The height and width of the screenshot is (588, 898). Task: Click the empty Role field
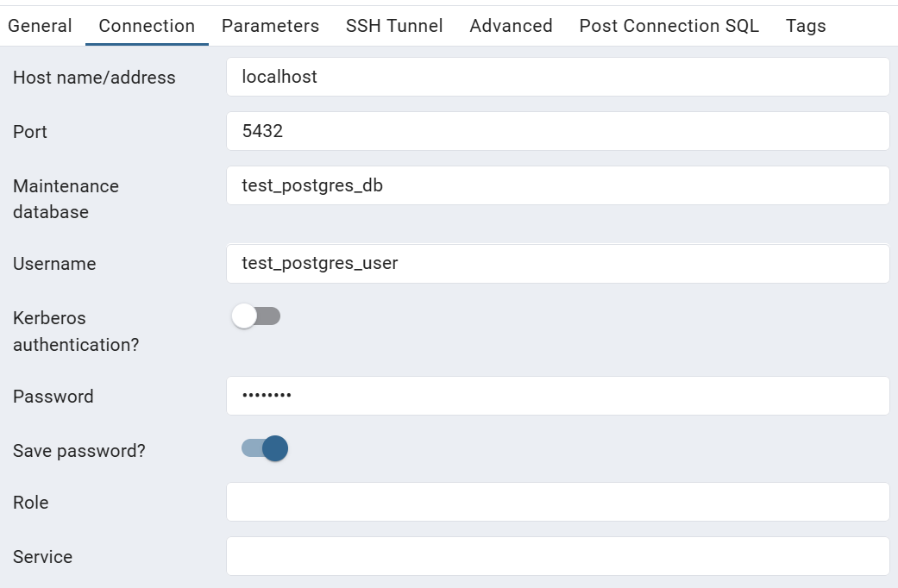pyautogui.click(x=556, y=502)
